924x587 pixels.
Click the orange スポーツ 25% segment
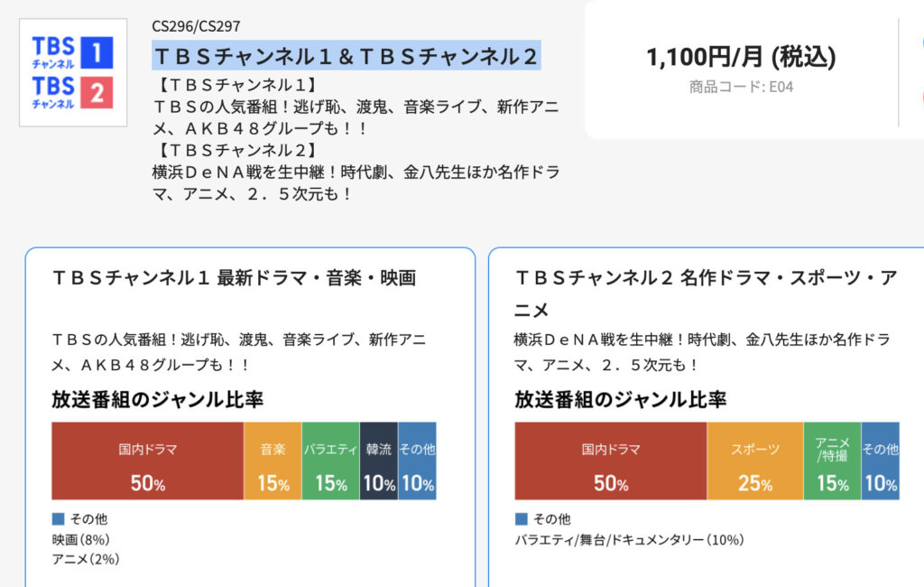coord(755,461)
